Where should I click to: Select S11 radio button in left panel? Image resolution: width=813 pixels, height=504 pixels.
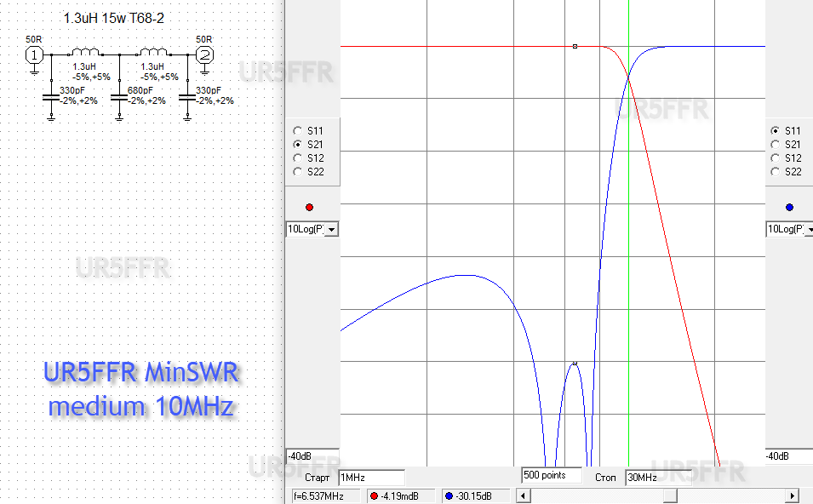point(297,131)
